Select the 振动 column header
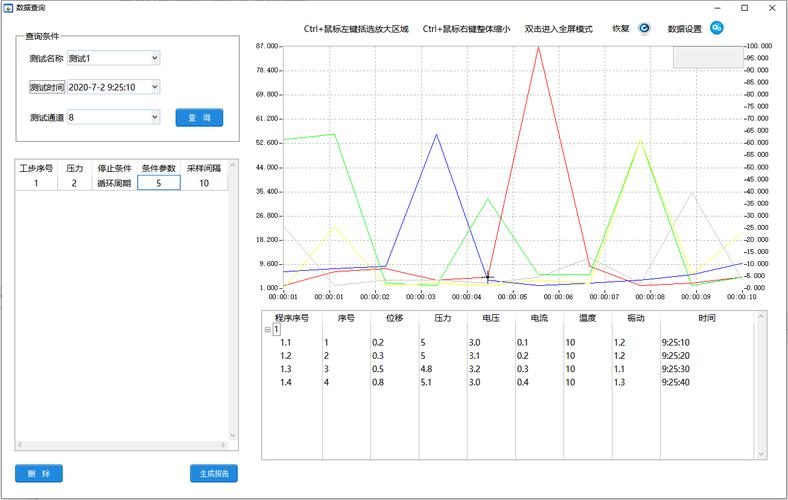The height and width of the screenshot is (500, 788). (636, 318)
